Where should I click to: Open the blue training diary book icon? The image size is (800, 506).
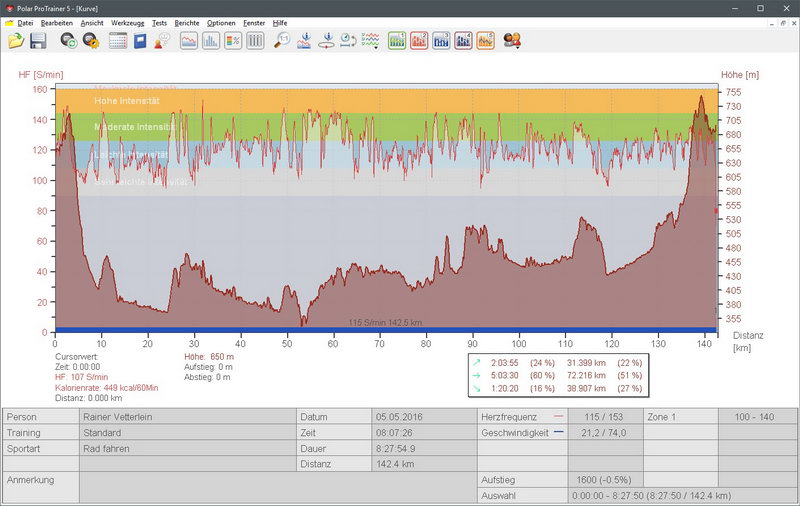click(140, 41)
